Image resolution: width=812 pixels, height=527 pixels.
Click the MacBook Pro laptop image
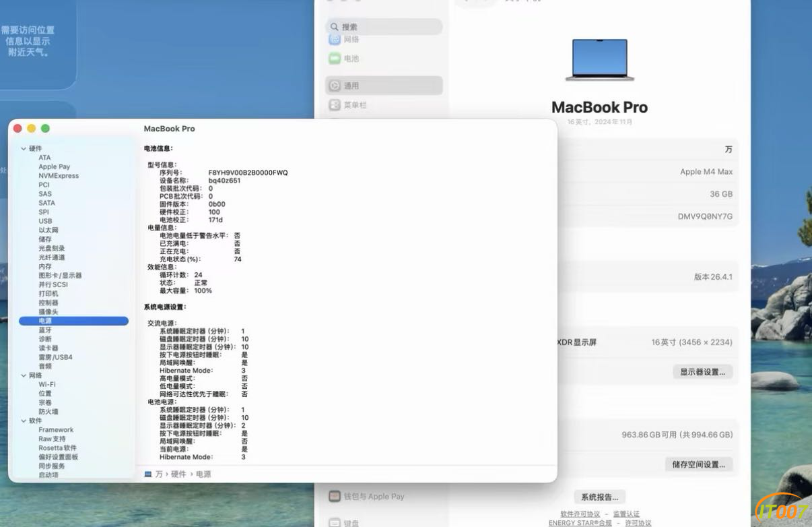click(x=599, y=60)
